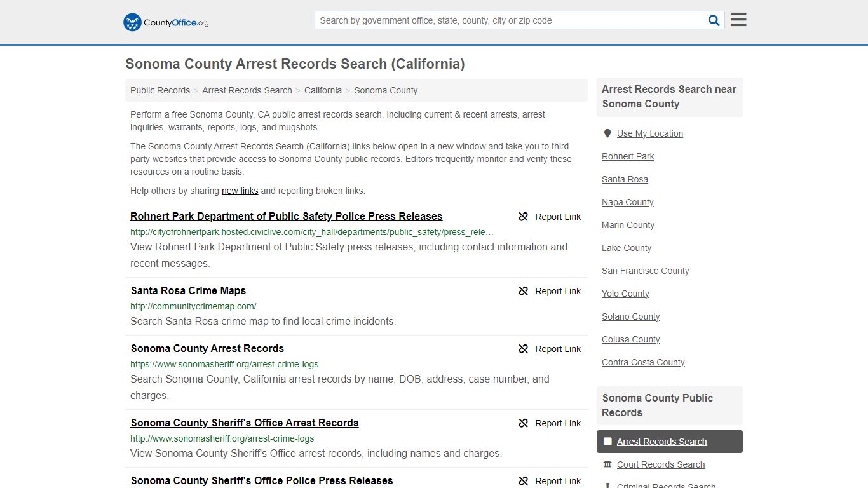Open Arrest Records Search in sidebar menu
Screen dimensions: 868x488
pos(661,442)
